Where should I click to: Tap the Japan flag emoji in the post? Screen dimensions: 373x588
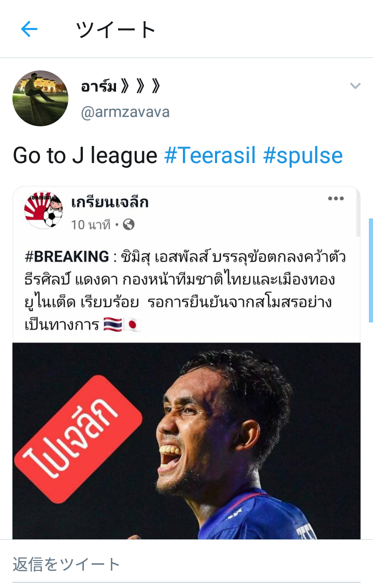point(132,325)
